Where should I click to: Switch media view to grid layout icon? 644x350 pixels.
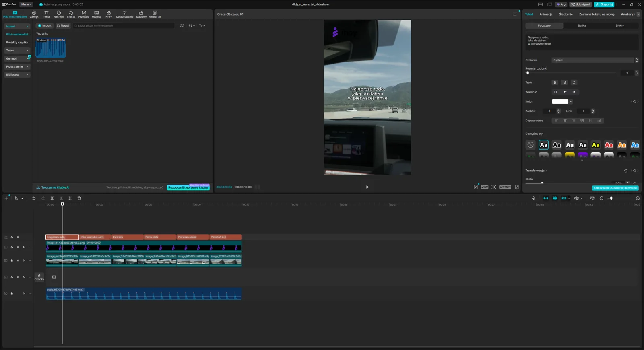coord(182,25)
